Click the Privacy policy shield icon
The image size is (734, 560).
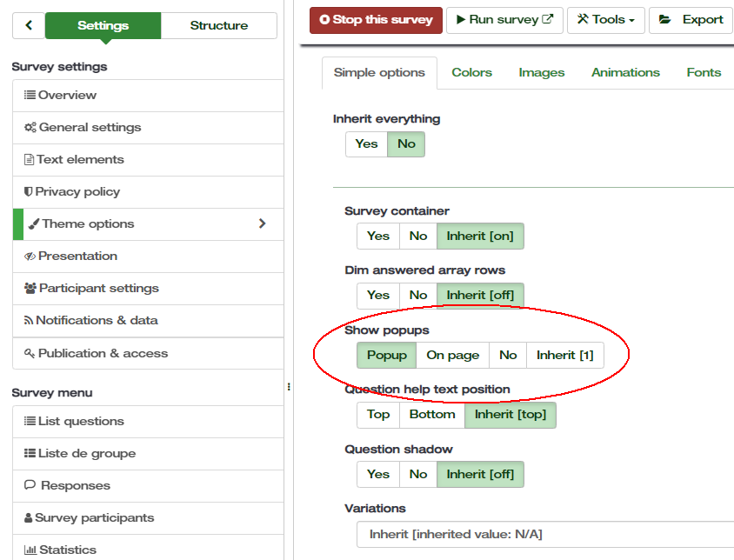pyautogui.click(x=29, y=192)
